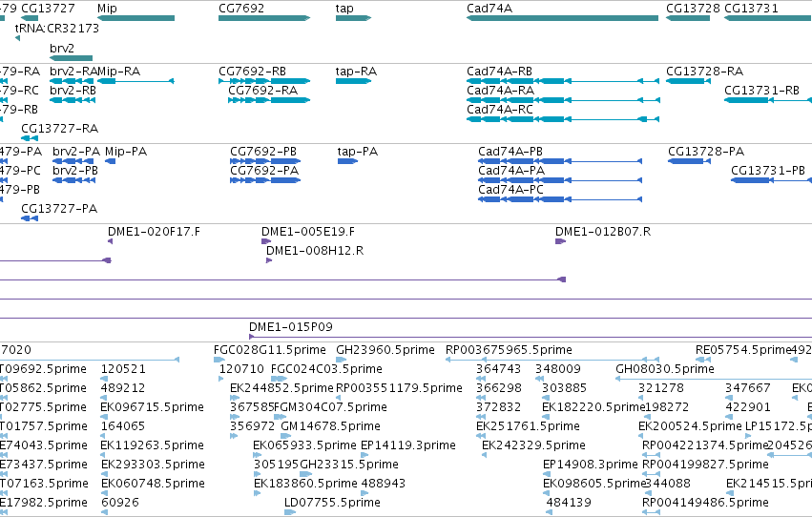Click the CG13728 gene label
The height and width of the screenshot is (517, 812).
(x=693, y=9)
